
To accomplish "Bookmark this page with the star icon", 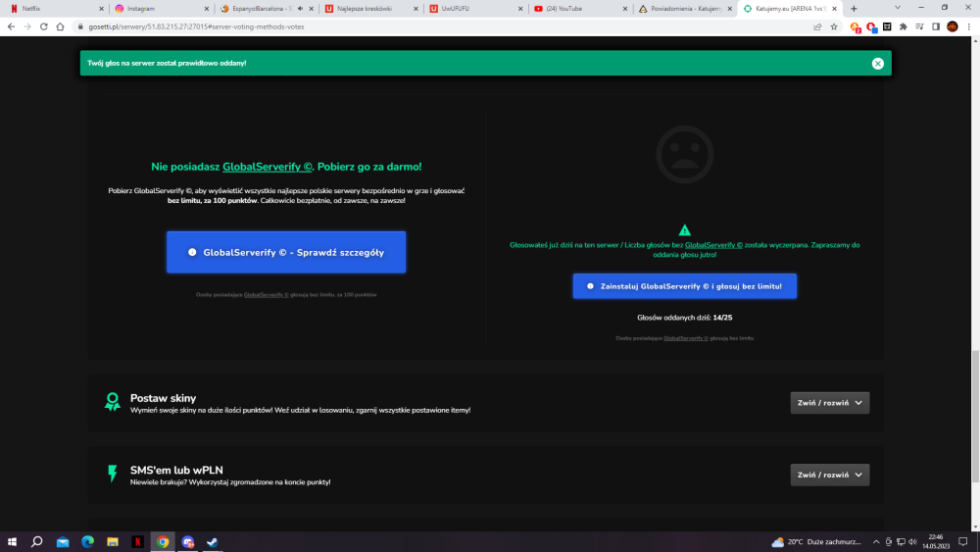I will pyautogui.click(x=834, y=26).
